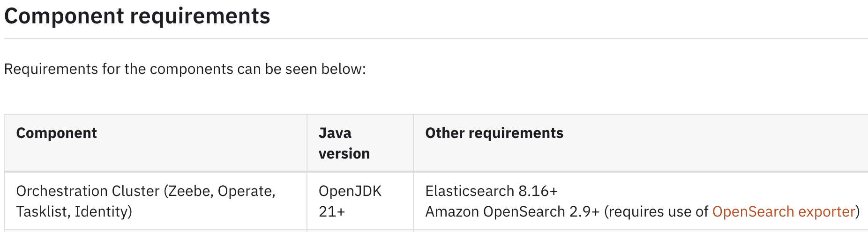
Task: Click the word 'Operate,' in the component cell
Action: click(247, 191)
